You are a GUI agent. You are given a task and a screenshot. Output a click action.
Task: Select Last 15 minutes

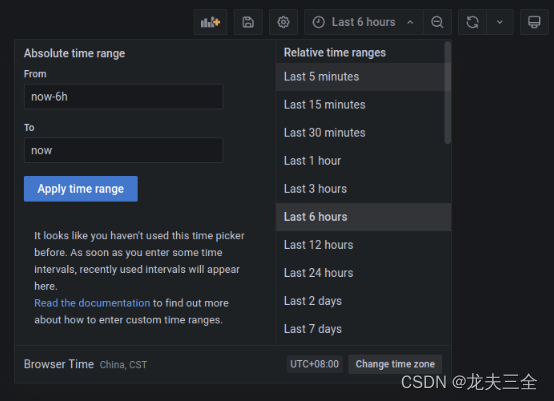363,105
